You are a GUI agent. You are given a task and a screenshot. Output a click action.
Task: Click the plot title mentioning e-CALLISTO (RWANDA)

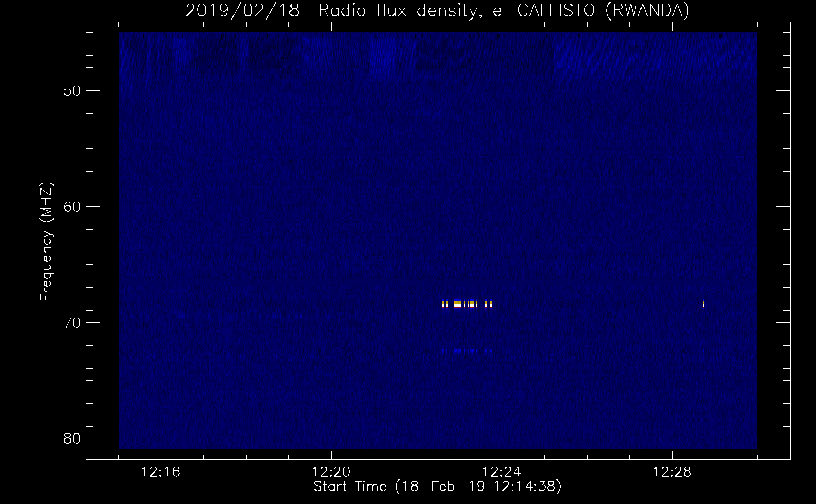pos(437,10)
